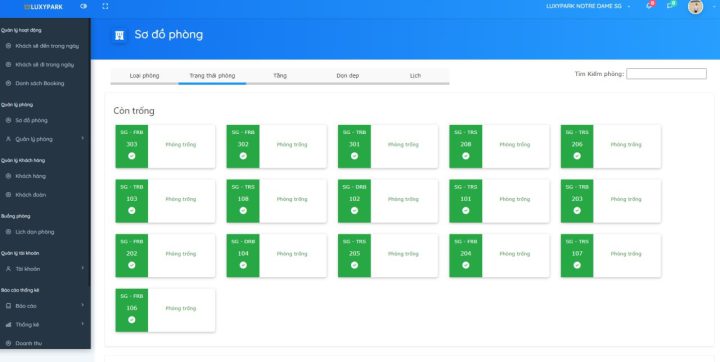Switch to the Dọn dẹp tab

click(348, 76)
